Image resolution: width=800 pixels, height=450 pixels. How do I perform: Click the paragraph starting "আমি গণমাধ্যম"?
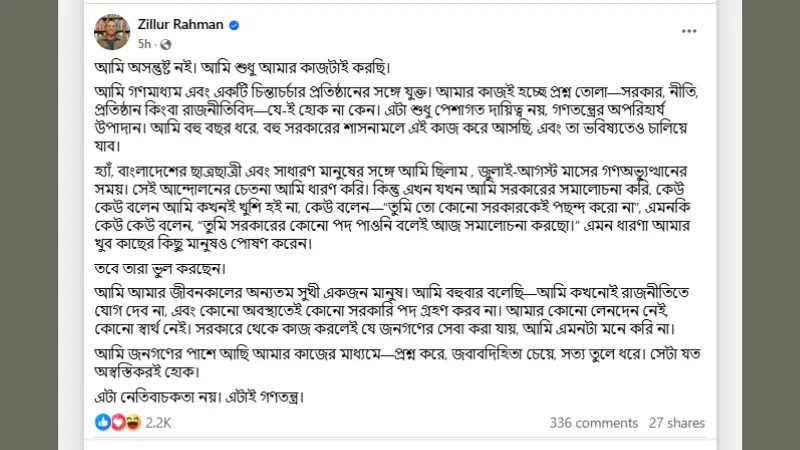397,118
